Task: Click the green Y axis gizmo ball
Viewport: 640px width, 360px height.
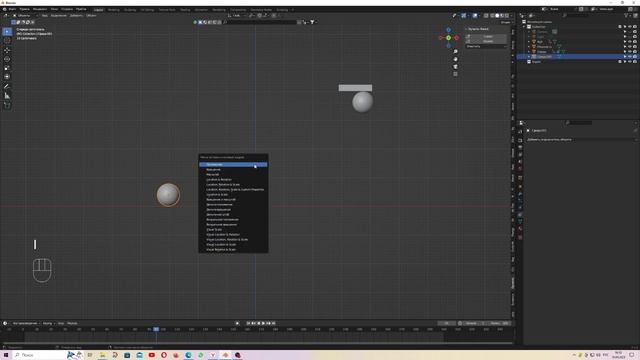Action: pos(448,38)
